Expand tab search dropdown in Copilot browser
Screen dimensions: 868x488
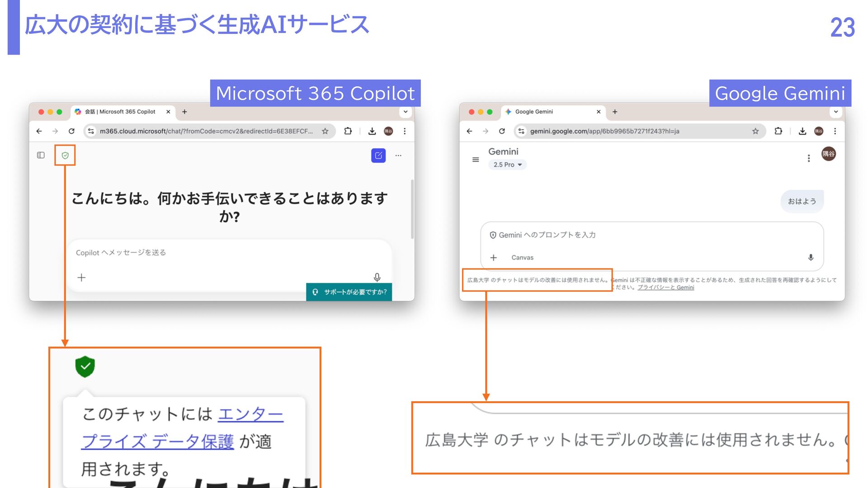tap(406, 112)
